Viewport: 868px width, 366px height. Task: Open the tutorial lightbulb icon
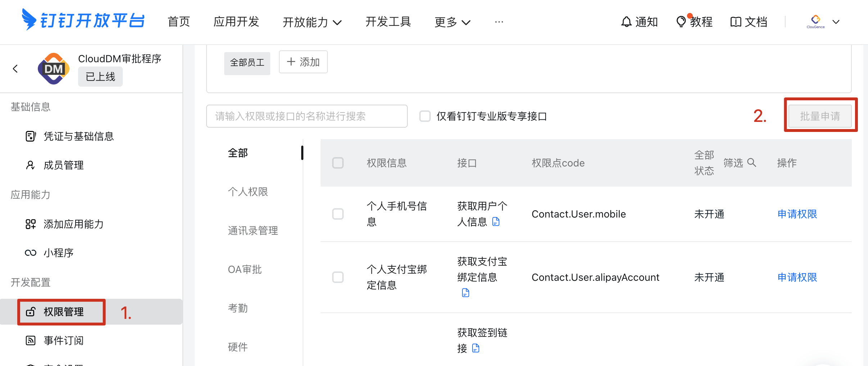(x=681, y=22)
